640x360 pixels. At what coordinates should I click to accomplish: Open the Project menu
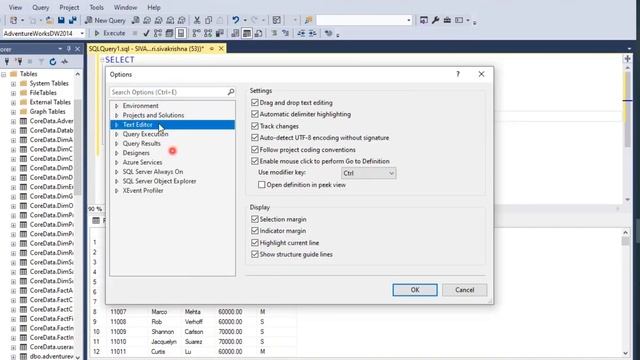69,7
